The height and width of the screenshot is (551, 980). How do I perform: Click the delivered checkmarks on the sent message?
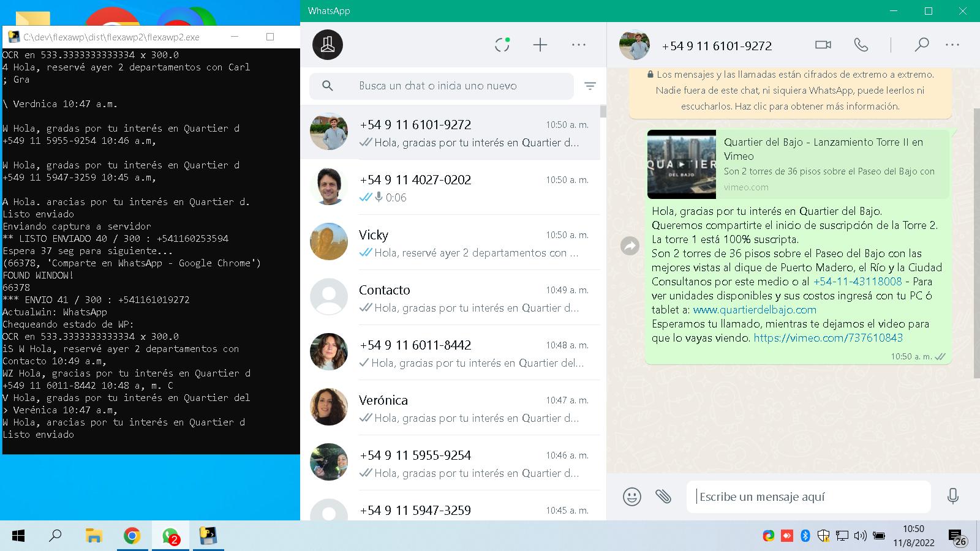pyautogui.click(x=940, y=356)
